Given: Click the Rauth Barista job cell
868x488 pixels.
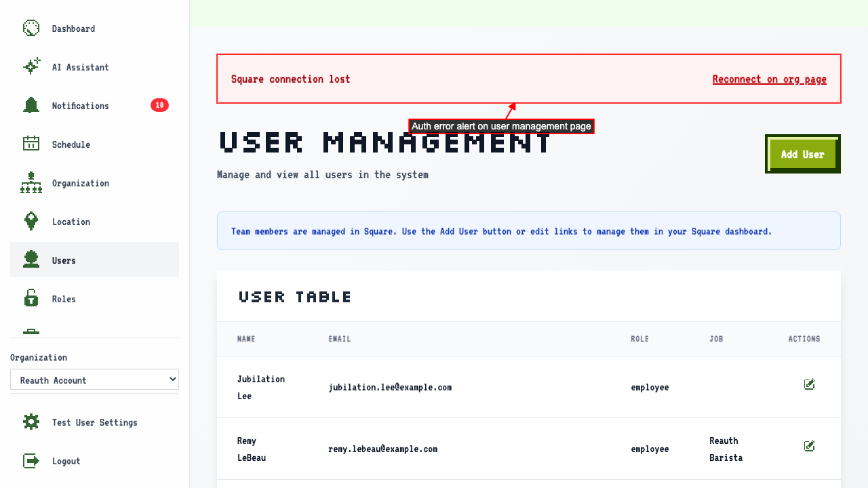Looking at the screenshot, I should click(x=726, y=449).
